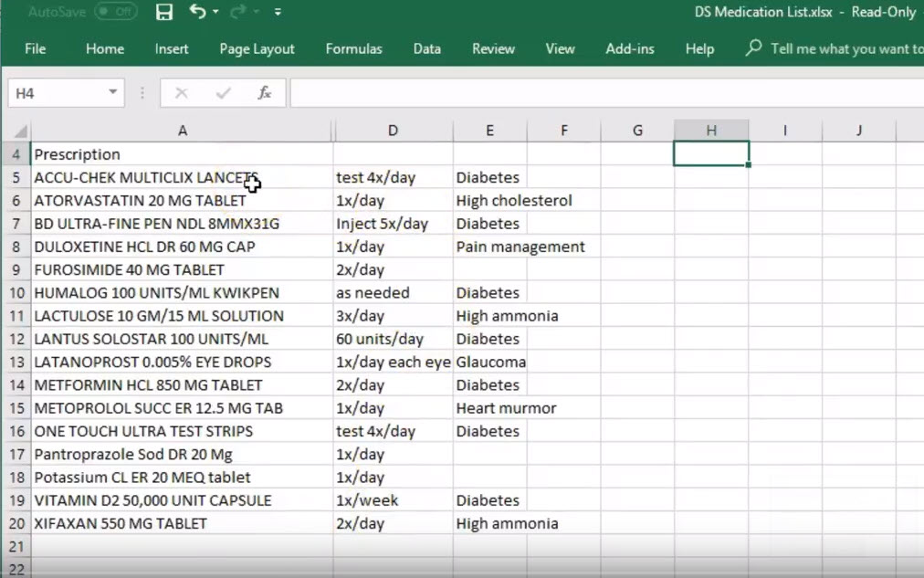Click ONE TOUCH ULTRA TEST STRIPS cell

(x=182, y=431)
